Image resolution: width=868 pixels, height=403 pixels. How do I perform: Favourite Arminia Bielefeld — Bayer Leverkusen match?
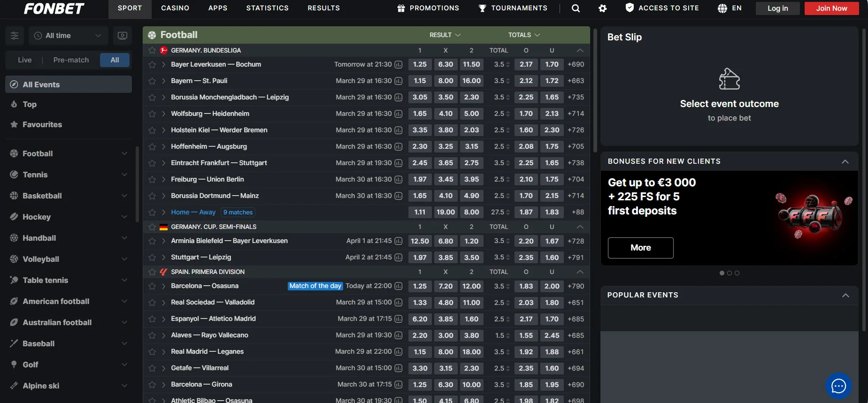click(x=152, y=241)
